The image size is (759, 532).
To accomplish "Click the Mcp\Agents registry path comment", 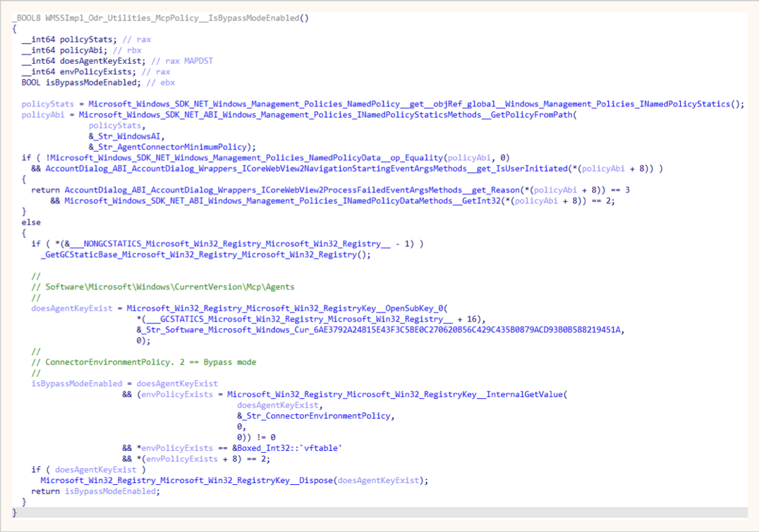I will [x=170, y=286].
